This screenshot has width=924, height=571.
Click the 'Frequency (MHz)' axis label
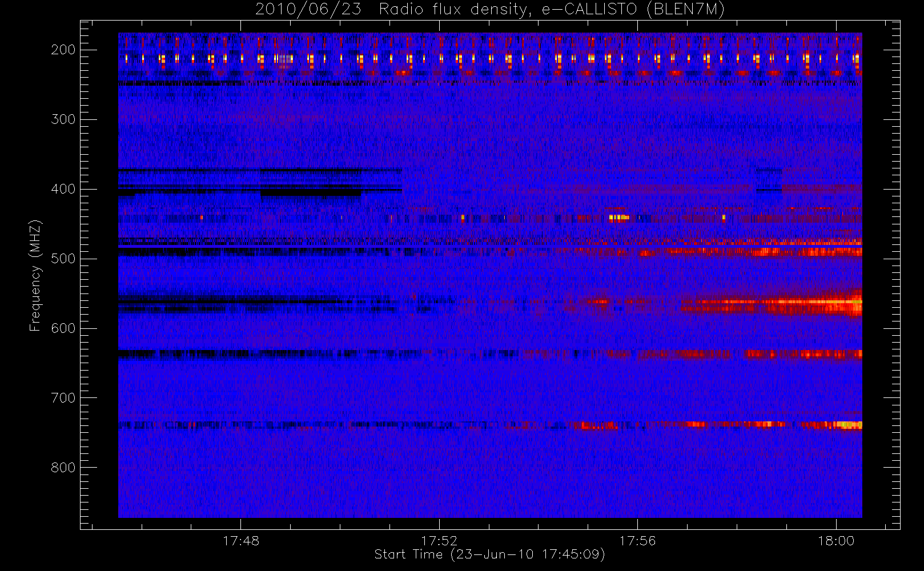click(35, 275)
